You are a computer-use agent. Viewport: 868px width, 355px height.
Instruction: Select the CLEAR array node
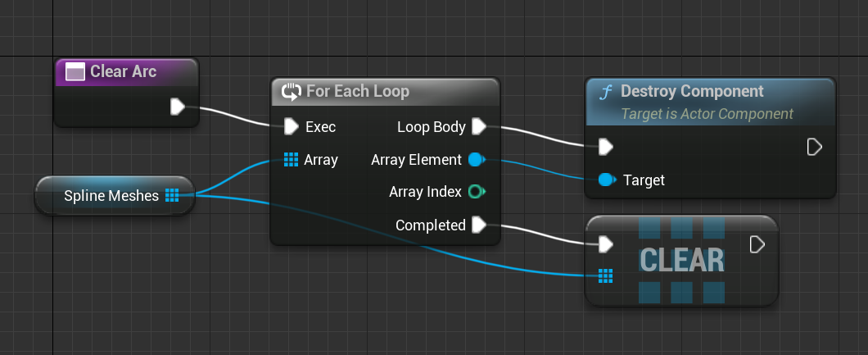pos(682,260)
